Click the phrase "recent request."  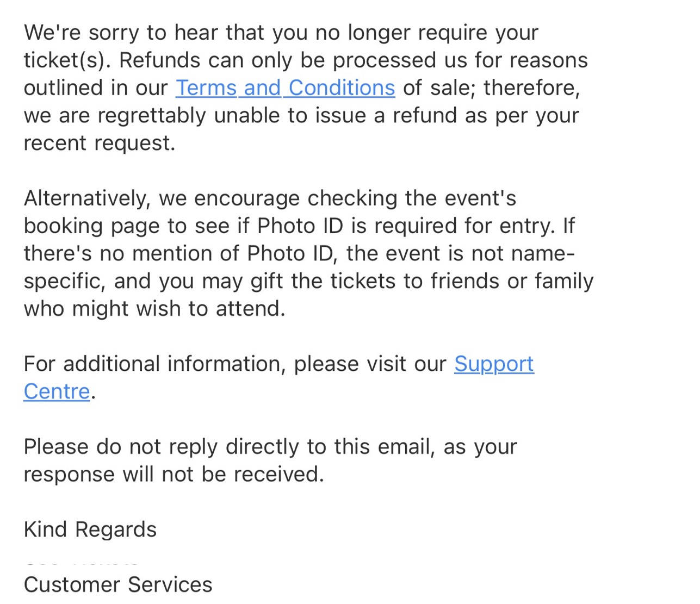(100, 144)
